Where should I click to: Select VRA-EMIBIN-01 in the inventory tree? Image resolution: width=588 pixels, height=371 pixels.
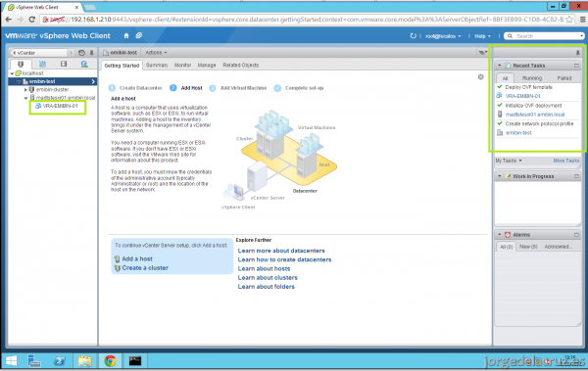60,106
